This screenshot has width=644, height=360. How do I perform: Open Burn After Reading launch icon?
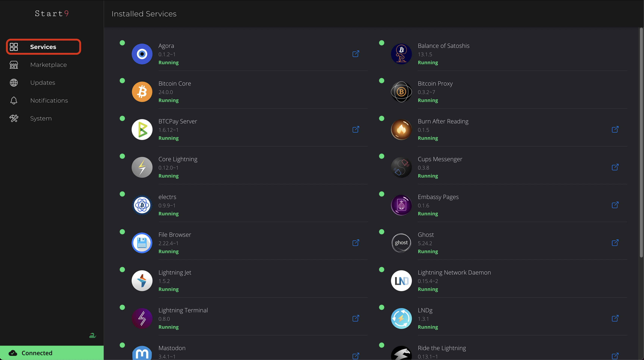615,130
